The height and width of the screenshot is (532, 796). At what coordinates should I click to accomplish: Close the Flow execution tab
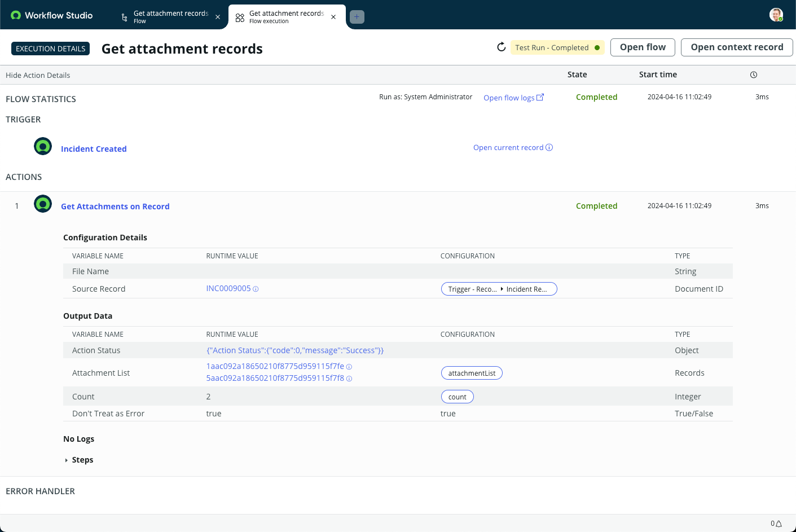[333, 17]
